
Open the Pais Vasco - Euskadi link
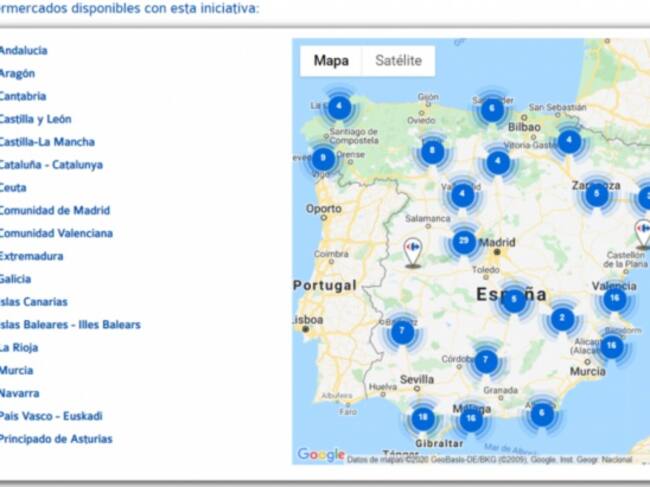click(x=51, y=416)
